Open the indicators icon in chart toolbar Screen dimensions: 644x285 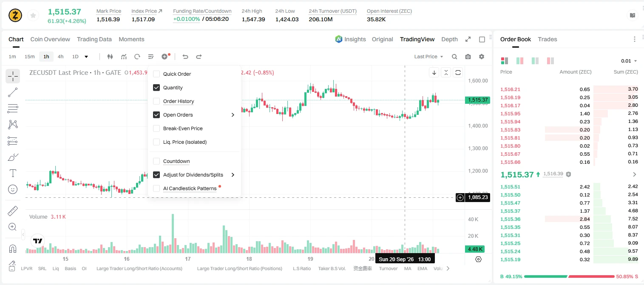[124, 57]
